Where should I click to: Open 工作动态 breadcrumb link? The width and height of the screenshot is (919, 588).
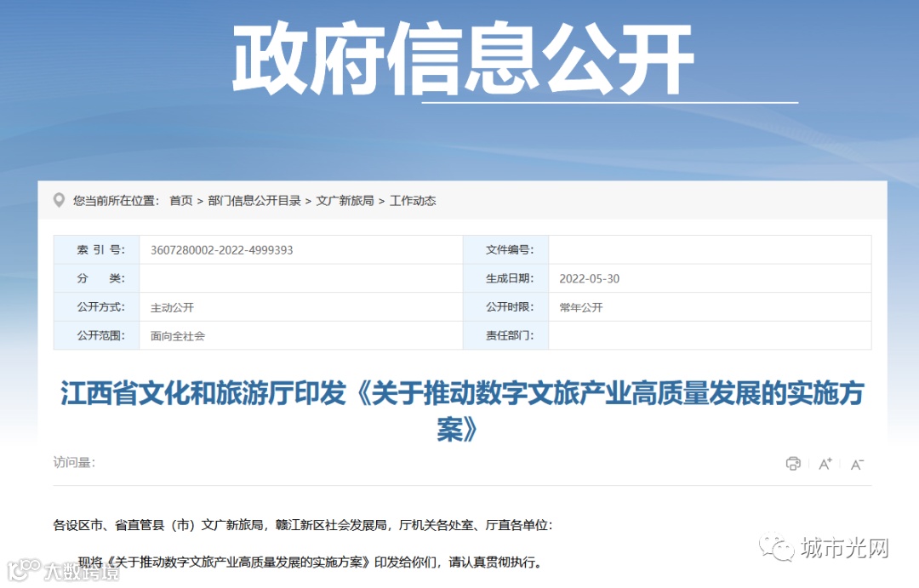(413, 201)
